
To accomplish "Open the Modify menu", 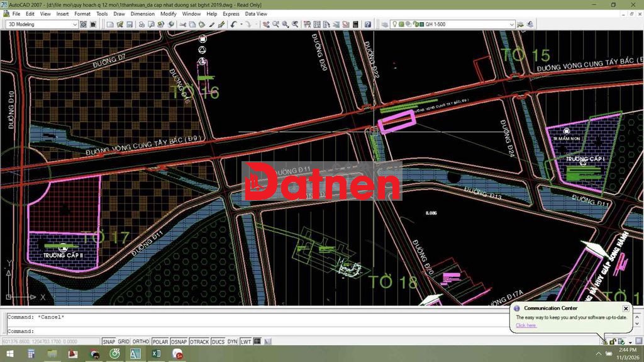I will [x=168, y=14].
